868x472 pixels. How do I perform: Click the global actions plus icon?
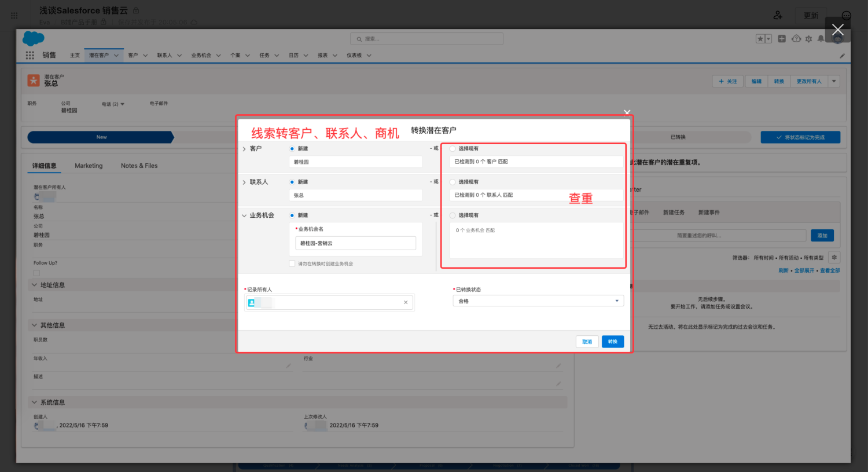782,39
